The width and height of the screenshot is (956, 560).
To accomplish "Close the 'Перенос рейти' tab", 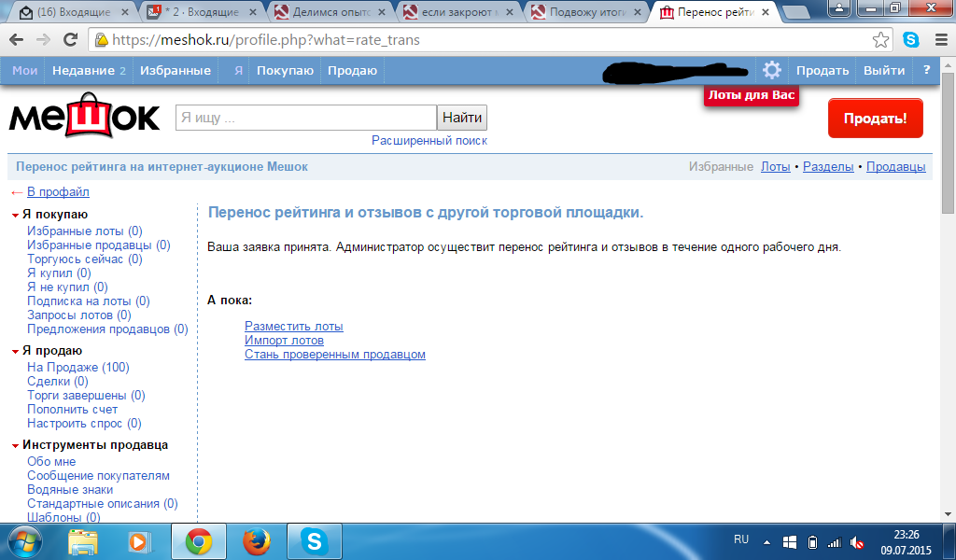I will [x=766, y=11].
